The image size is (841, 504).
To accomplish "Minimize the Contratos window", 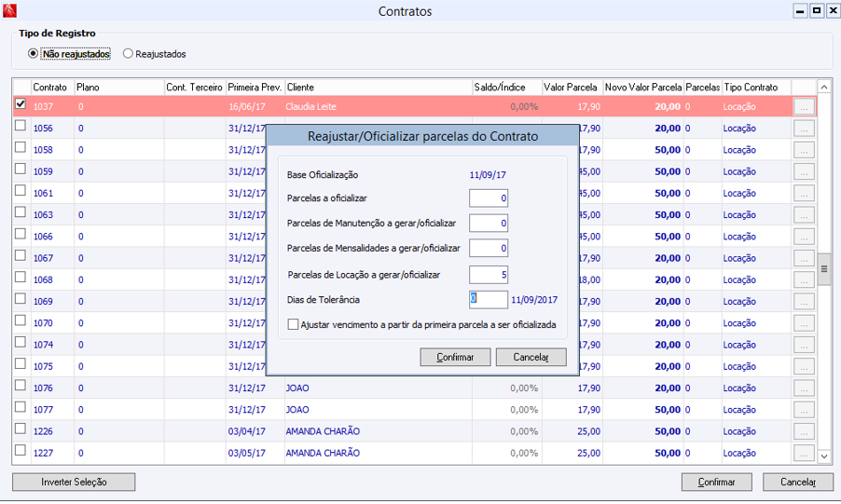I will point(800,11).
